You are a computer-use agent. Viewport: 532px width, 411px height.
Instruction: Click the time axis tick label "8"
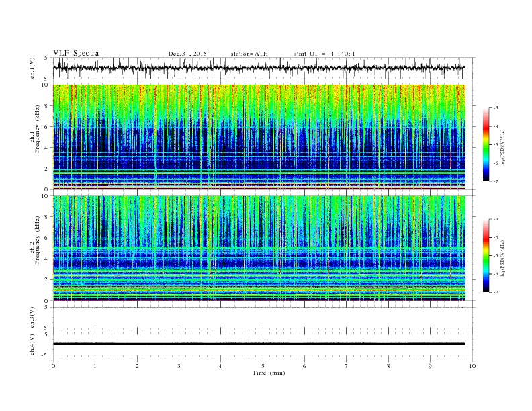point(388,366)
